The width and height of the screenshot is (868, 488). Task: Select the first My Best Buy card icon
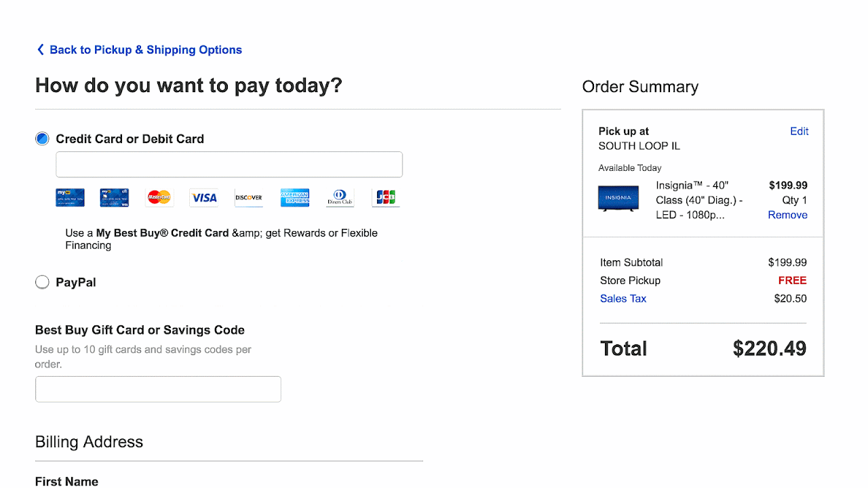[x=70, y=197]
